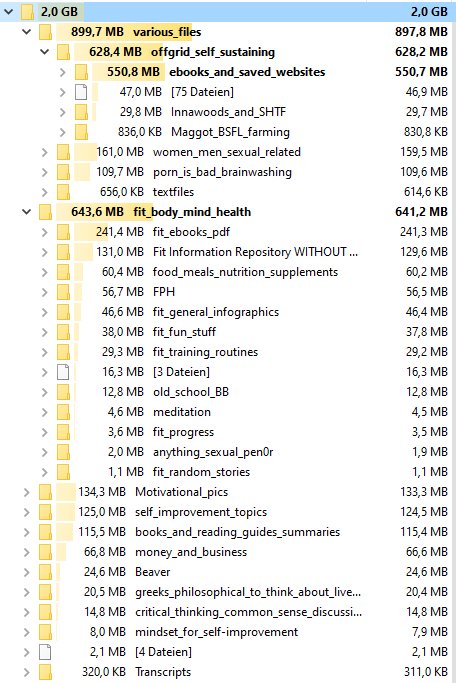Expand the fit_ebooks_pdf folder arrow

pyautogui.click(x=44, y=232)
